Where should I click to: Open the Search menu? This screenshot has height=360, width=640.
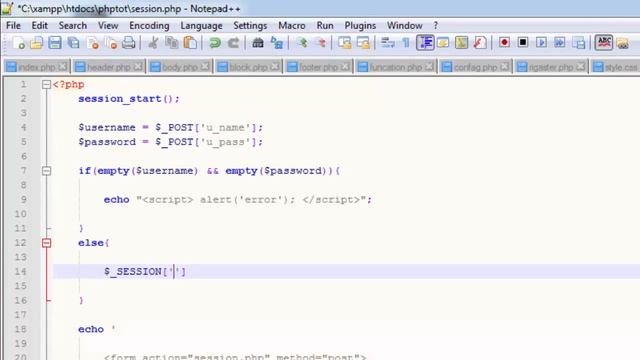coord(73,25)
